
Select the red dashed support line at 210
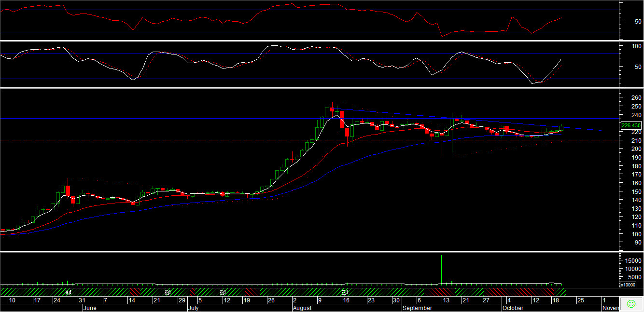point(193,140)
